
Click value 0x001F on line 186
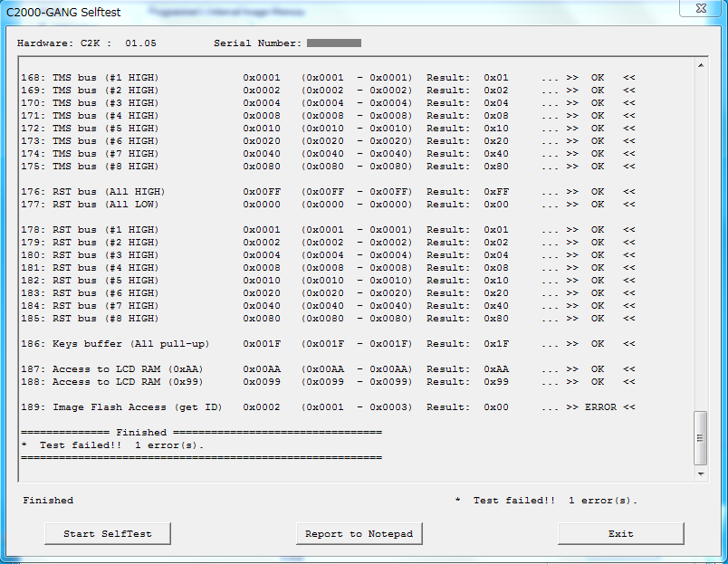click(x=262, y=344)
